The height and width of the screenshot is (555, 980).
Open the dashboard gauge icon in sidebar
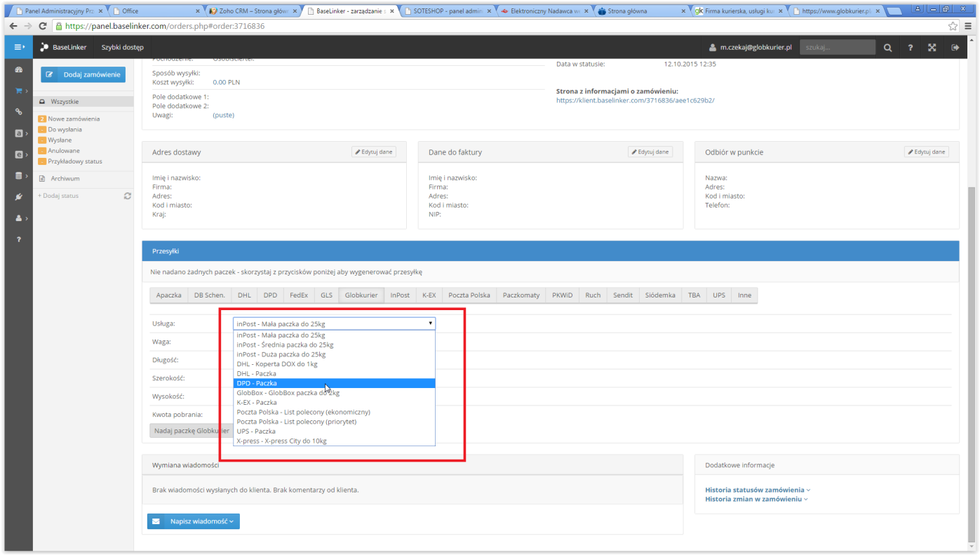(19, 69)
